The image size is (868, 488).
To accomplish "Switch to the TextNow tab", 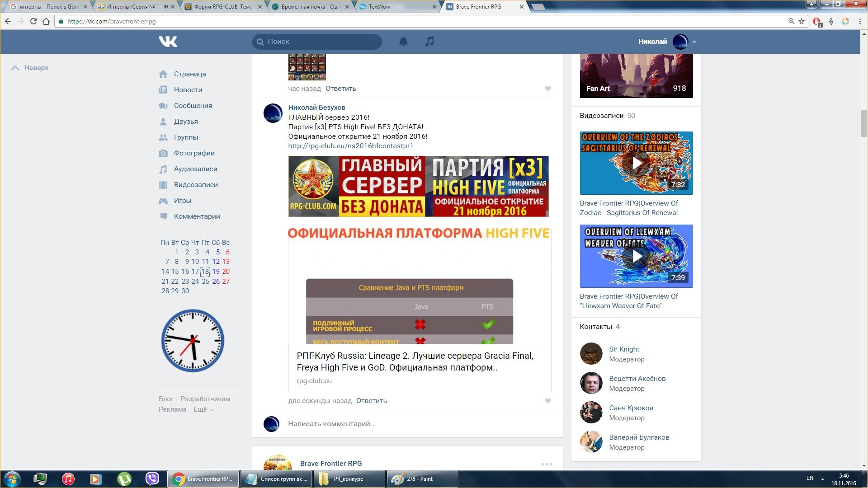I will (x=398, y=7).
